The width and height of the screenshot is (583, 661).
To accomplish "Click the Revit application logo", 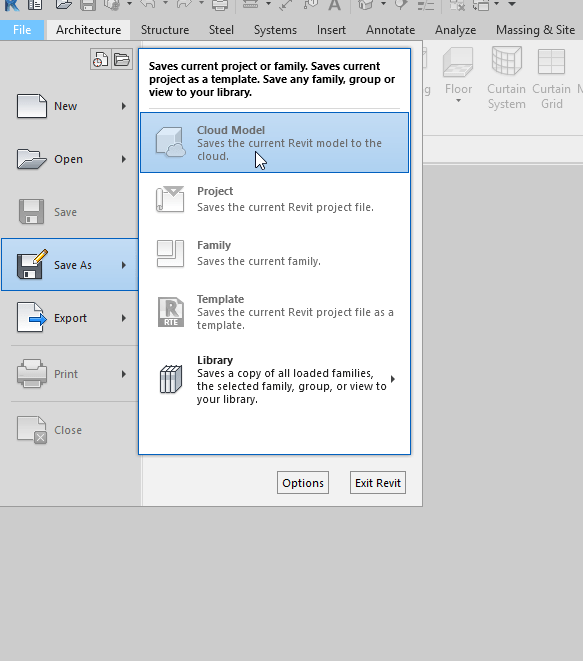I will 12,4.
